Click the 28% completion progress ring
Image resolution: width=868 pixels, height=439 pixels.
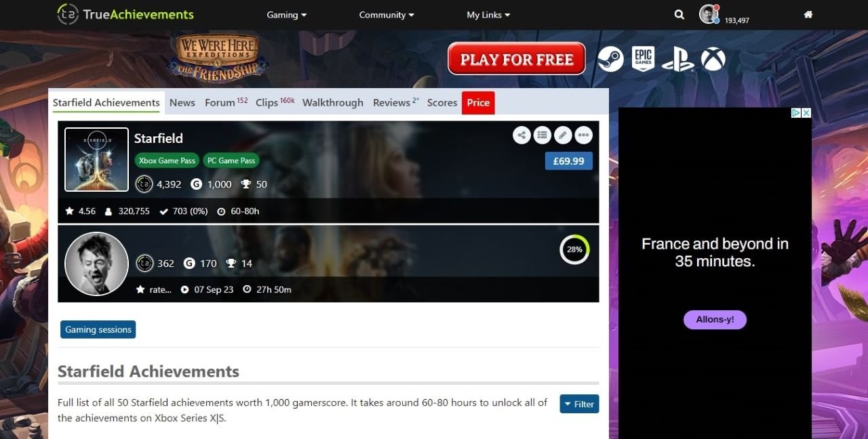tap(574, 249)
